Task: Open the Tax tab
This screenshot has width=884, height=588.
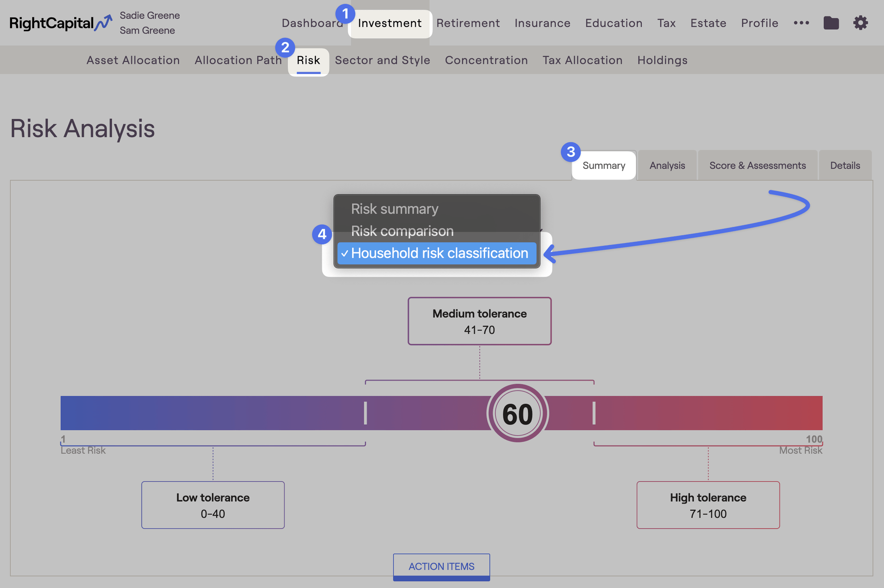Action: click(x=666, y=23)
